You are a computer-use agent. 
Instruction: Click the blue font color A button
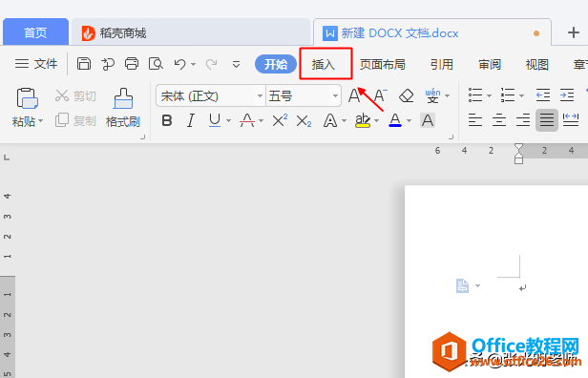tap(395, 120)
